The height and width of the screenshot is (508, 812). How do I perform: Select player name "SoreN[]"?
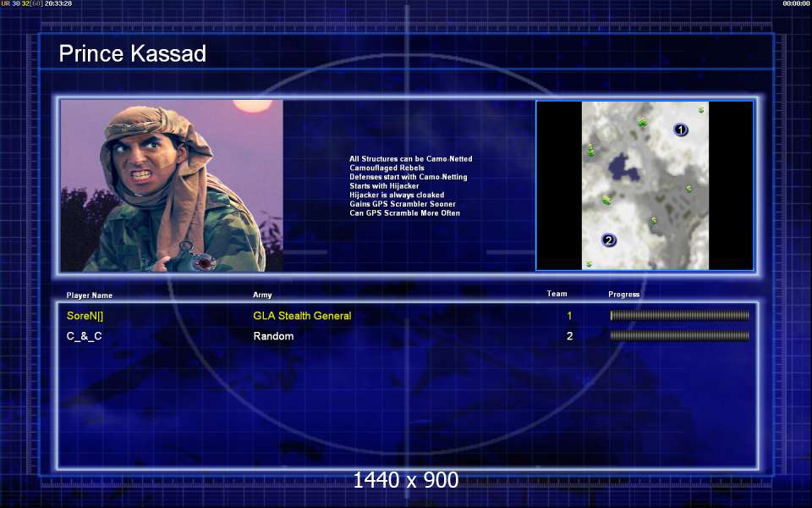click(85, 316)
